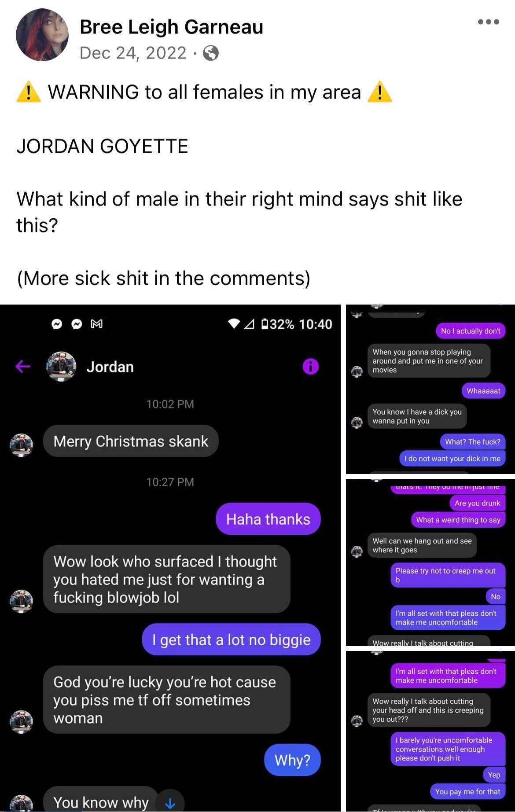Screen dimensions: 515x812
Task: Tap the purple back arrow in chat
Action: click(23, 366)
